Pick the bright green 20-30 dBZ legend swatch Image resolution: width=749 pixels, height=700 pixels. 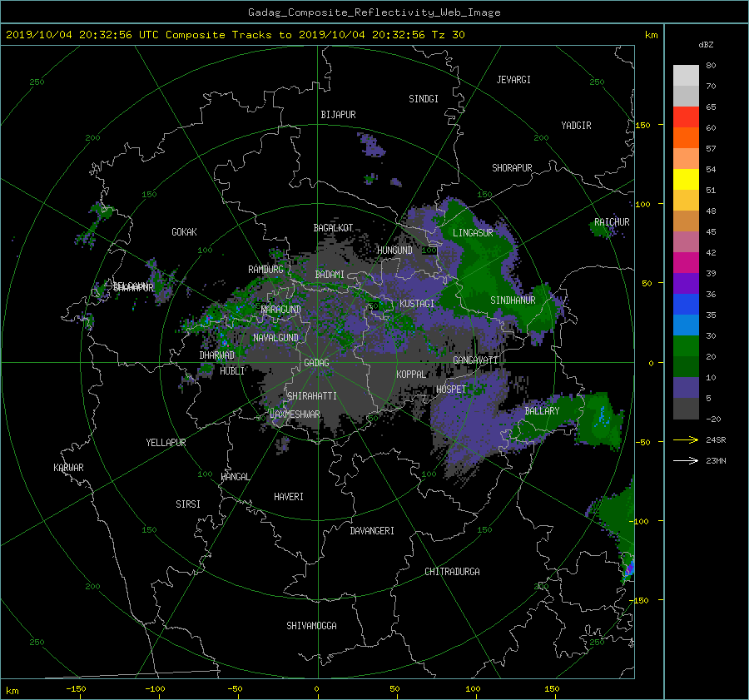pos(686,346)
